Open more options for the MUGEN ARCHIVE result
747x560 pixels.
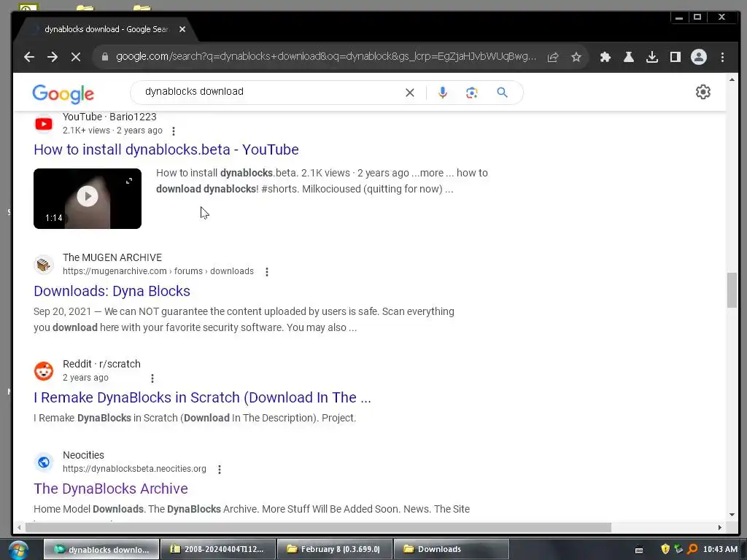pyautogui.click(x=267, y=272)
